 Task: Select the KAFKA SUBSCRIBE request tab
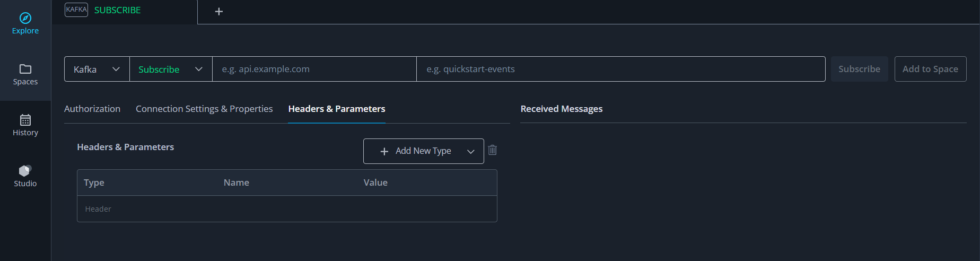(118, 10)
